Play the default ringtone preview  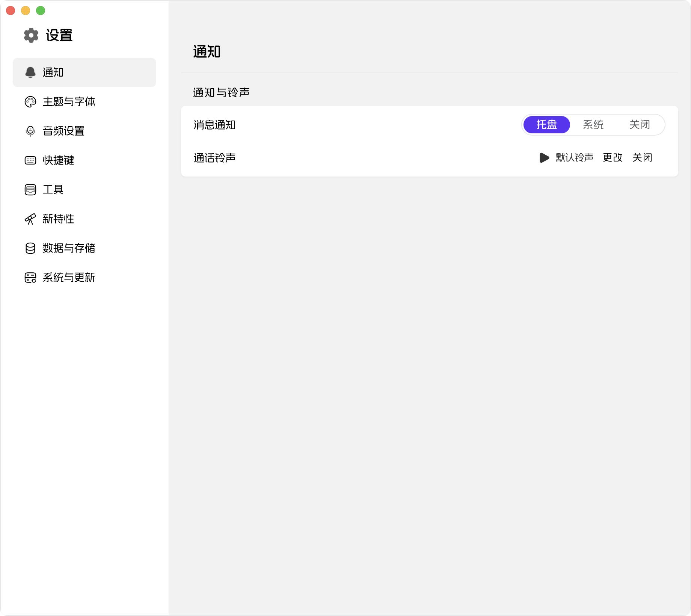[544, 157]
